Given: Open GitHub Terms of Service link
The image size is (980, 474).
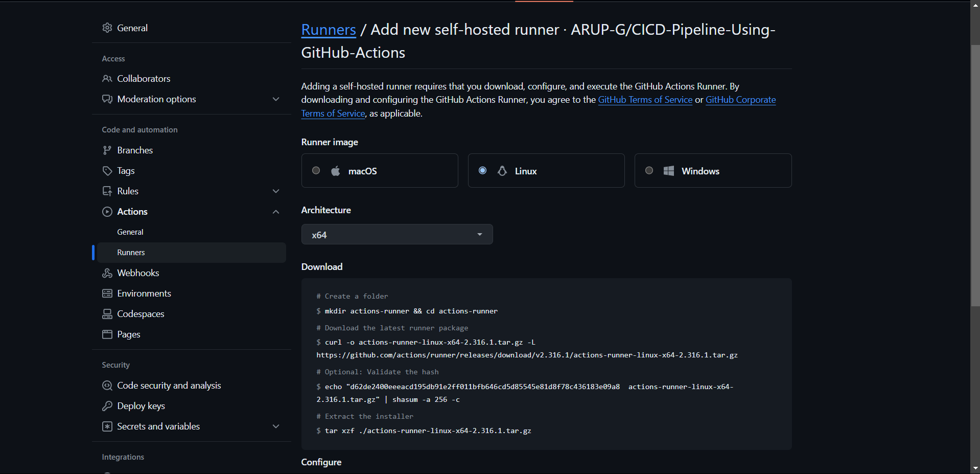Looking at the screenshot, I should click(645, 100).
